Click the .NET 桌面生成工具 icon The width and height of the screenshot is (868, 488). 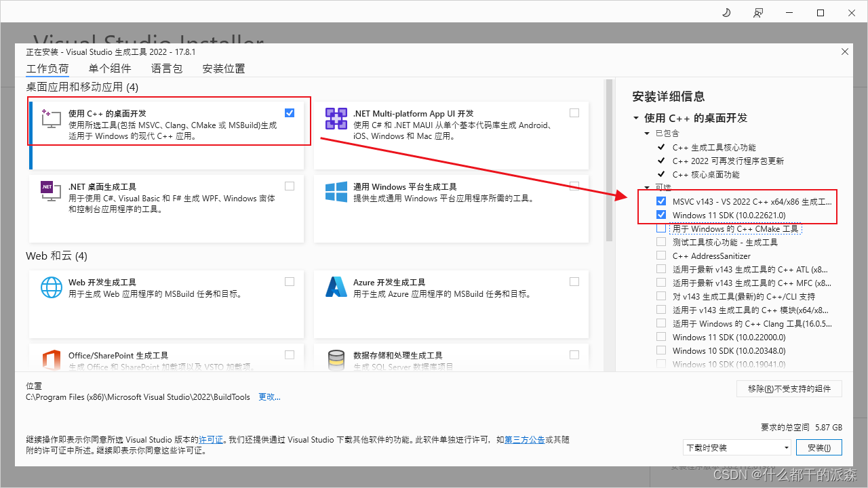[52, 192]
